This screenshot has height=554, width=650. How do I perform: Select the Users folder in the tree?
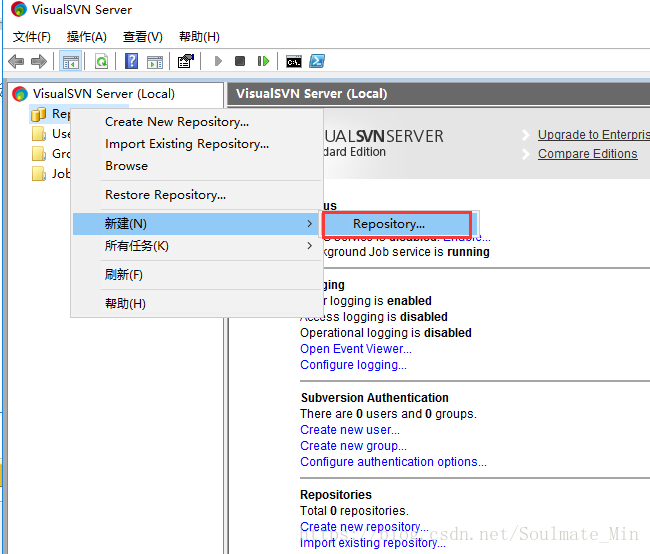51,134
